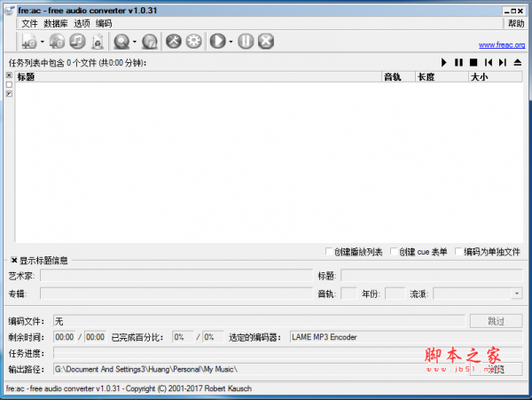
Task: Minimize the fre:ac window
Action: coord(506,11)
